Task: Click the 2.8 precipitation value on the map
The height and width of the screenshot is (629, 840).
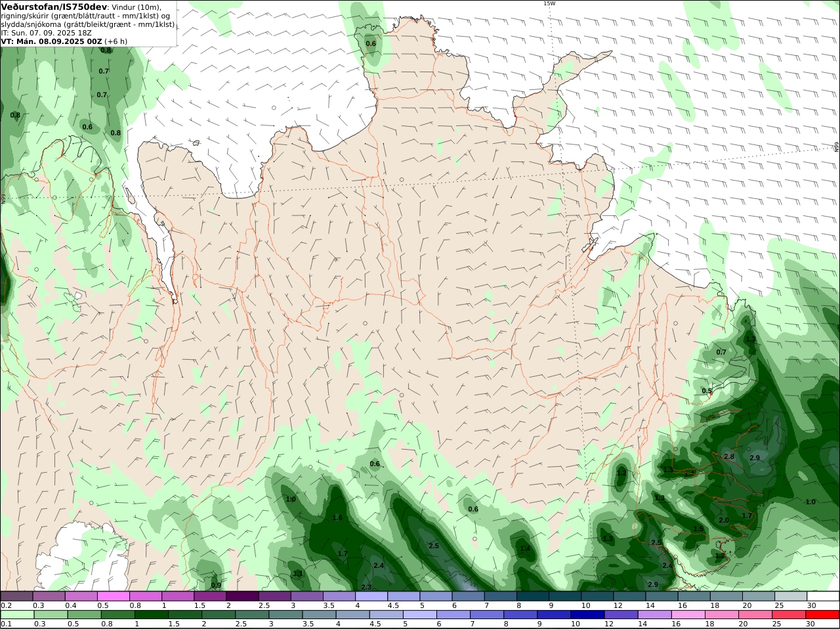Action: tap(728, 456)
